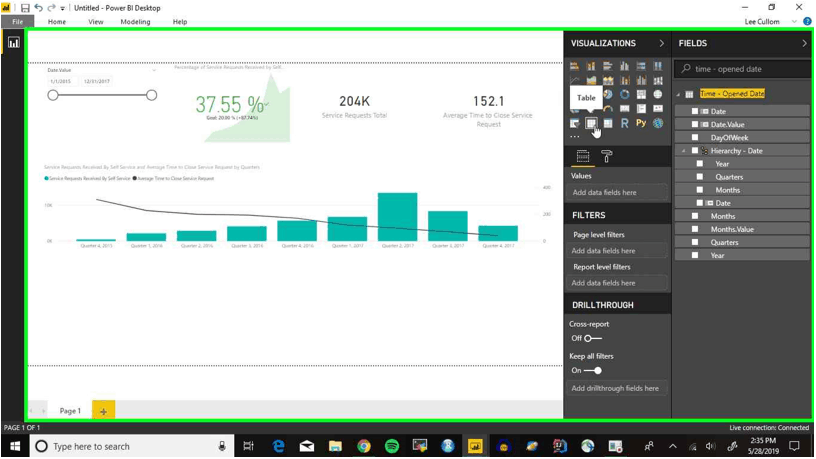Move the slicer's left date handle
This screenshot has width=816, height=459.
[53, 95]
